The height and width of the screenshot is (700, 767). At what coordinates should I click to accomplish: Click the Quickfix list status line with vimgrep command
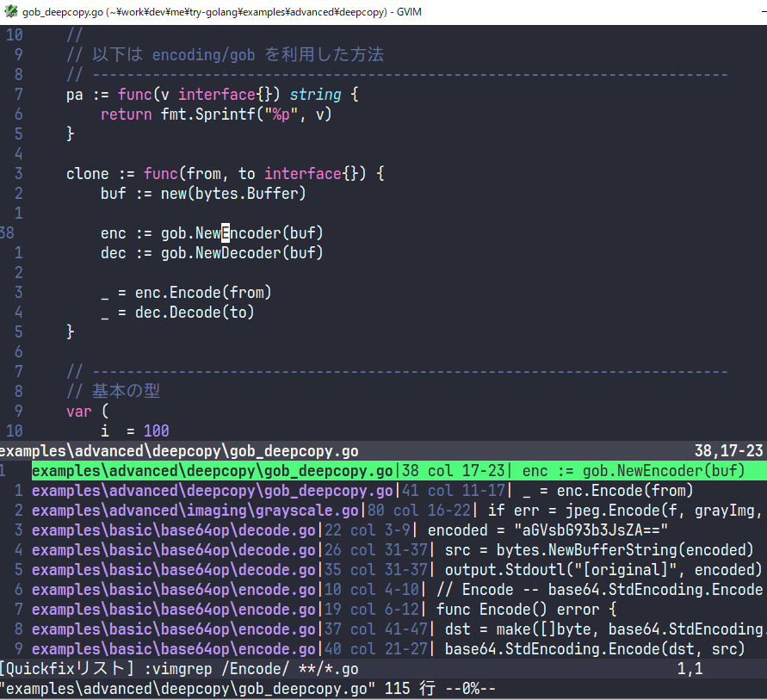coord(384,669)
